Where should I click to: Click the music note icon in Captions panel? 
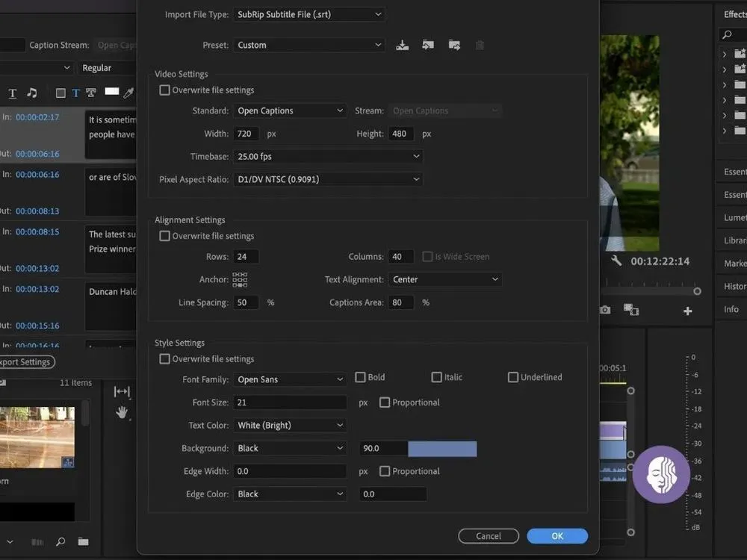[x=32, y=93]
